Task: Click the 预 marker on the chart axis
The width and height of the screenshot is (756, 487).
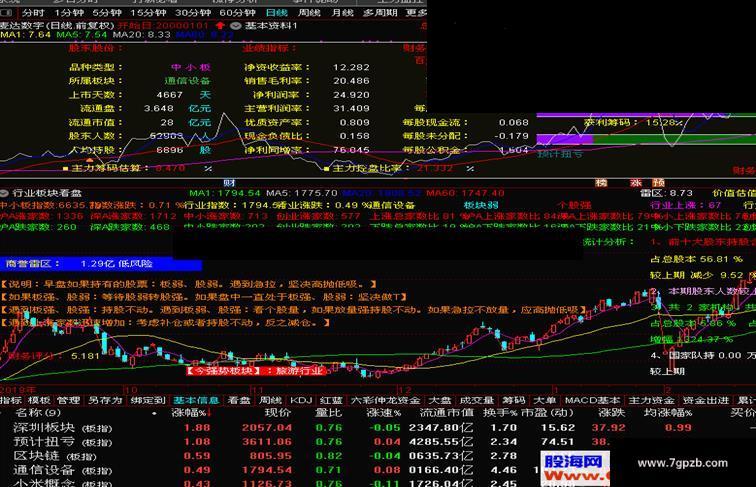Action: (659, 183)
